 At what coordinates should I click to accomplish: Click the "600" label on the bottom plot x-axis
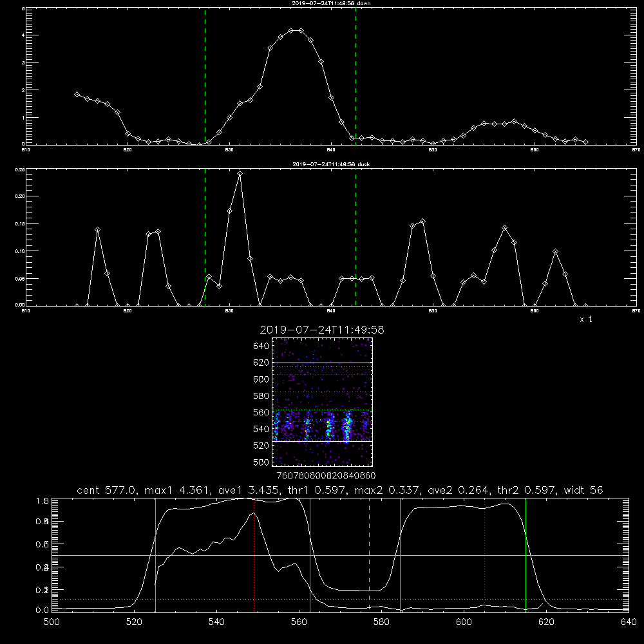pos(464,622)
